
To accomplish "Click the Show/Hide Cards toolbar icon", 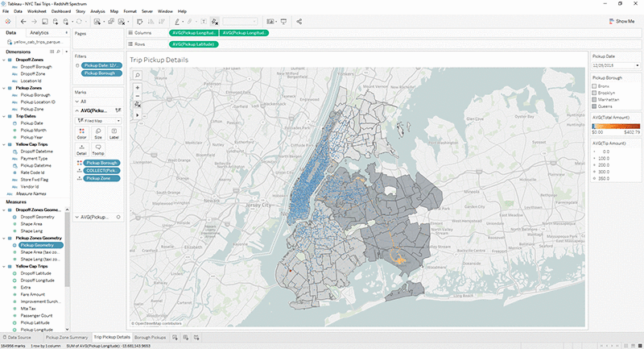I will [x=270, y=22].
